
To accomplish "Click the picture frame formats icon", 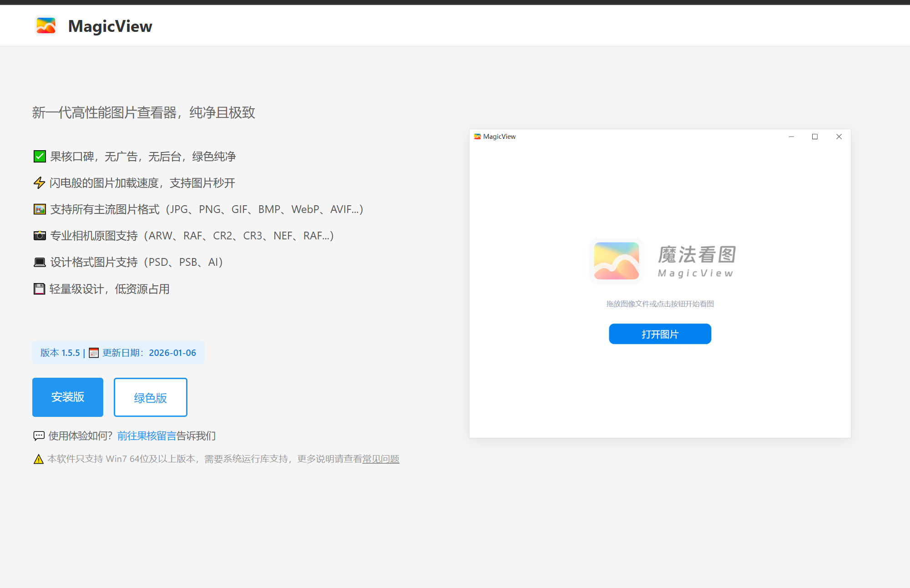I will [x=40, y=209].
